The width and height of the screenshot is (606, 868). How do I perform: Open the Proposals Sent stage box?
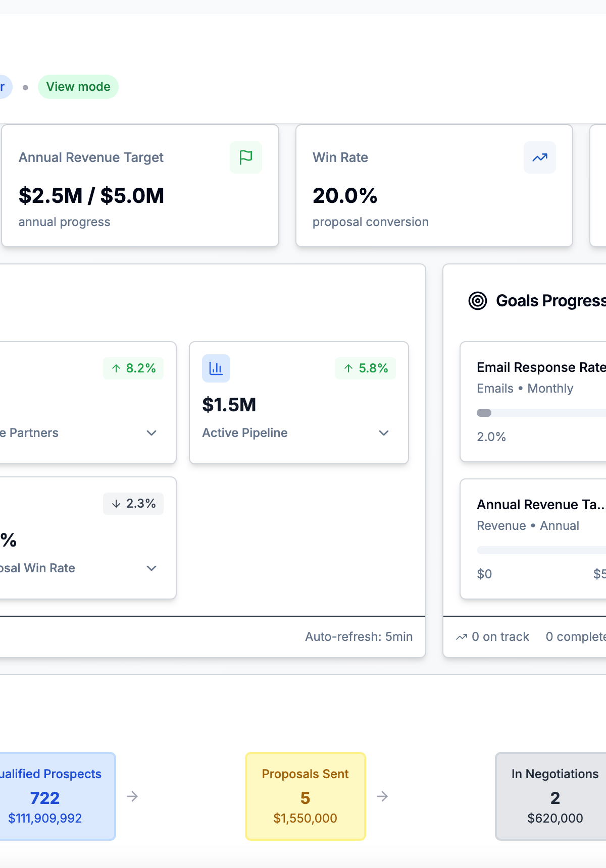tap(306, 796)
